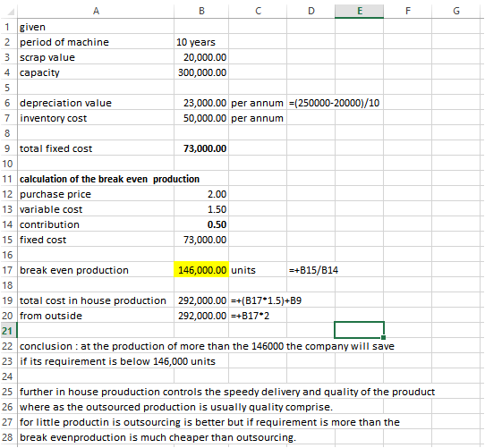Image resolution: width=485 pixels, height=448 pixels.
Task: Select yellow highlighted 146,000.00 cell
Action: tap(201, 270)
